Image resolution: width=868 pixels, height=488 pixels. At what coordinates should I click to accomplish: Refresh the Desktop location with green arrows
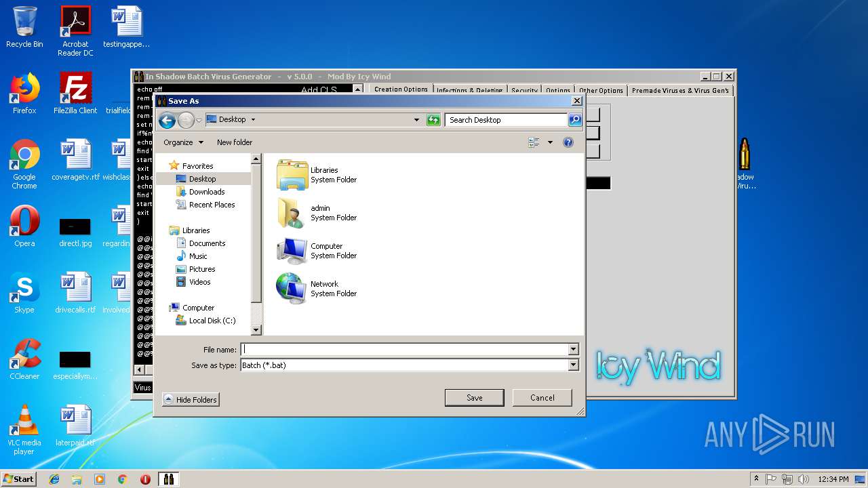click(433, 120)
